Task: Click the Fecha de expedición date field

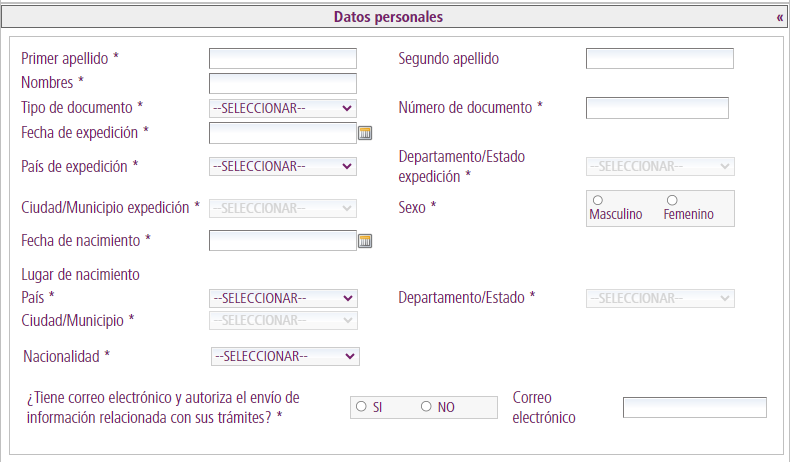Action: (x=282, y=133)
